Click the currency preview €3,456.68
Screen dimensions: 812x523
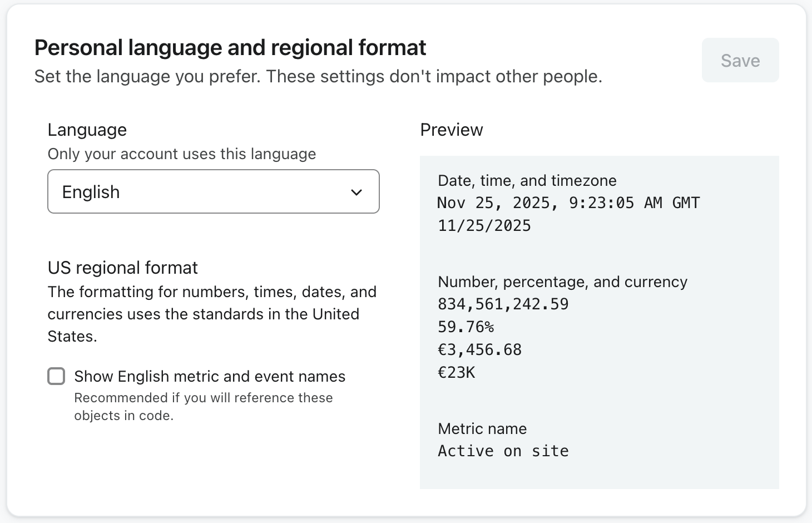tap(479, 349)
